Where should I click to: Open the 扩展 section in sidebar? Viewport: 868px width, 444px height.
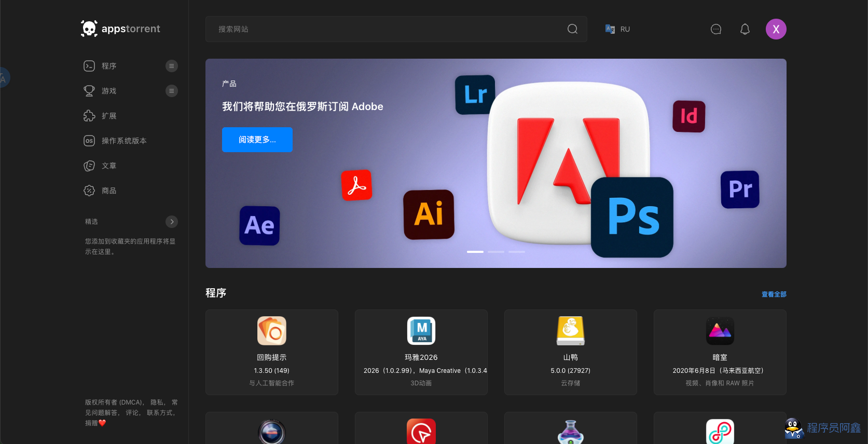(109, 116)
